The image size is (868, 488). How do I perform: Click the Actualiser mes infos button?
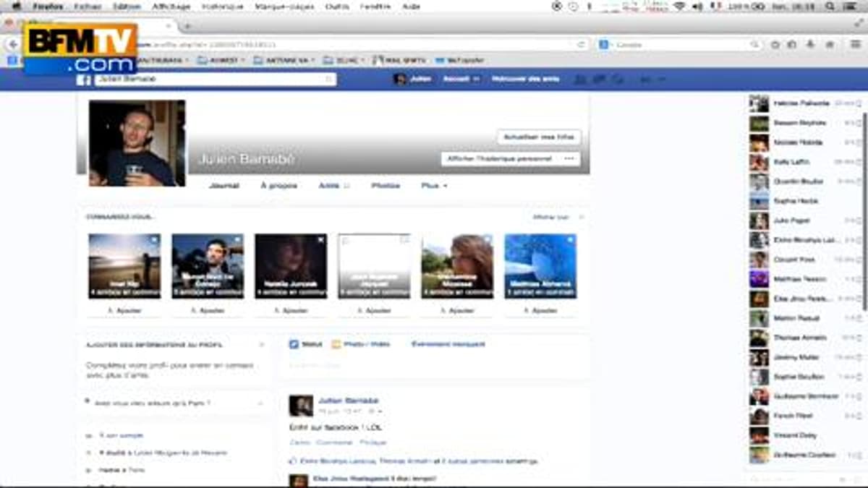coord(538,137)
